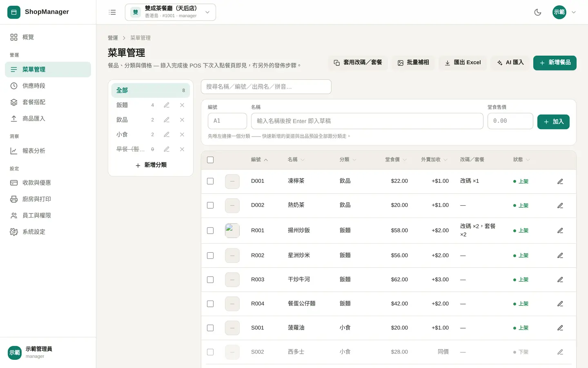Click the 新增餐品 button

[555, 63]
